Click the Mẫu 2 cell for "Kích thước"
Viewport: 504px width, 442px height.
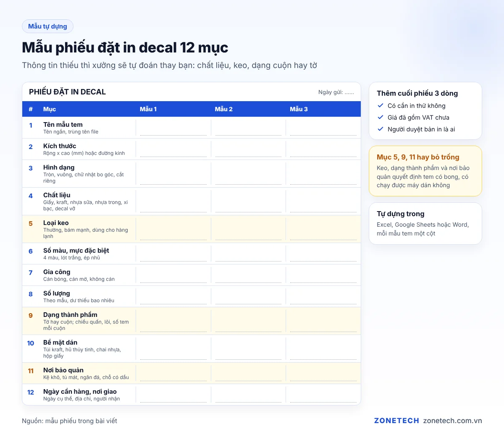click(248, 149)
